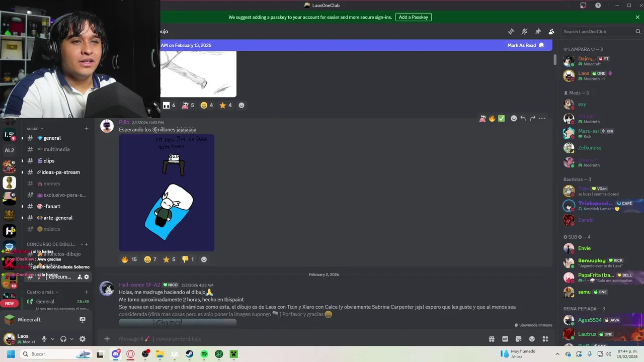The image size is (644, 362).
Task: Open Steam from the Windows taskbar
Action: pyautogui.click(x=190, y=354)
